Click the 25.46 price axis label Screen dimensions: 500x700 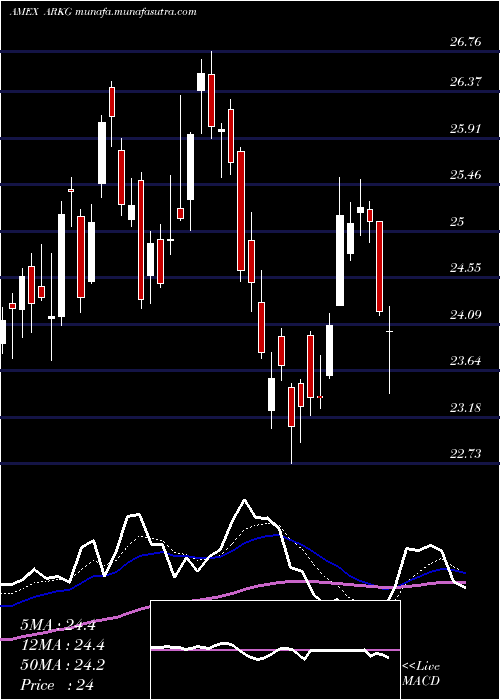coord(466,175)
